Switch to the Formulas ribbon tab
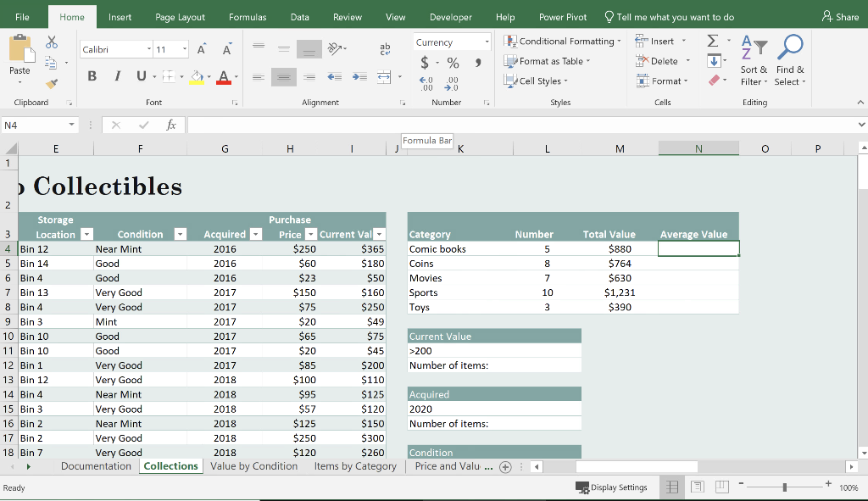Screen dimensions: 868x501 246,16
